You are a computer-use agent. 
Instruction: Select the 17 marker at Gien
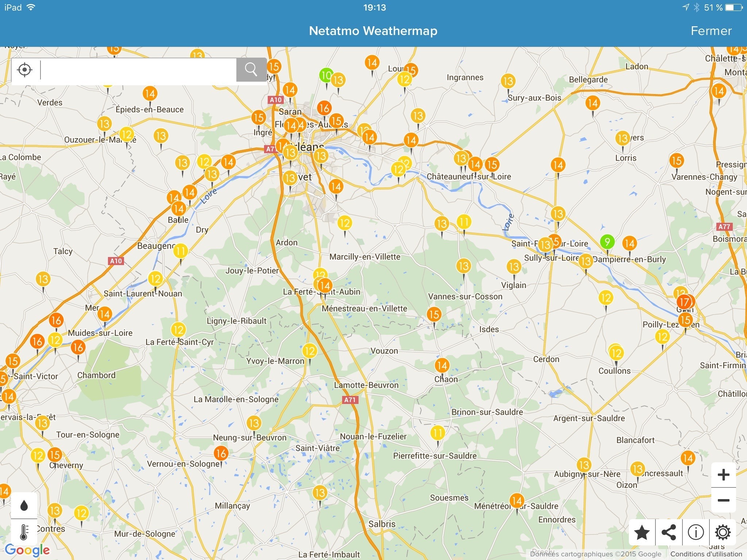[684, 302]
